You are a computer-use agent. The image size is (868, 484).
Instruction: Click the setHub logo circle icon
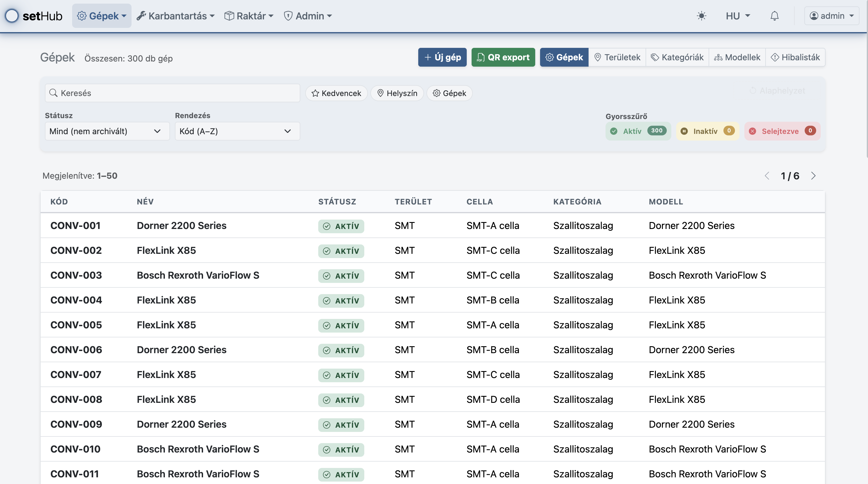coord(12,16)
